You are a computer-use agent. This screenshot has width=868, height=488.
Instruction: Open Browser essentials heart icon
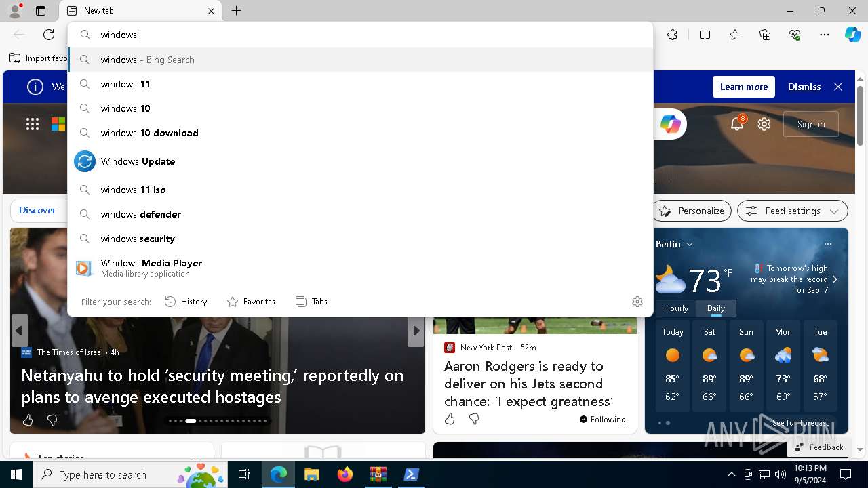pyautogui.click(x=795, y=35)
